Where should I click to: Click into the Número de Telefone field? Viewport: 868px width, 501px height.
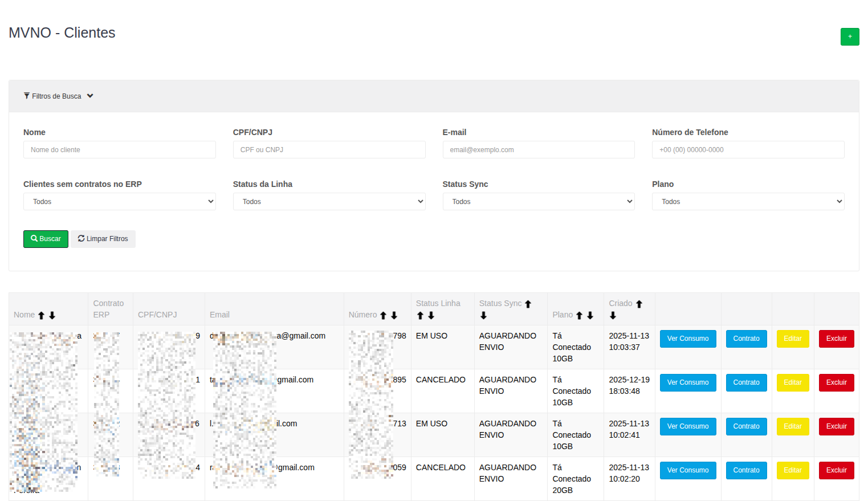click(748, 150)
